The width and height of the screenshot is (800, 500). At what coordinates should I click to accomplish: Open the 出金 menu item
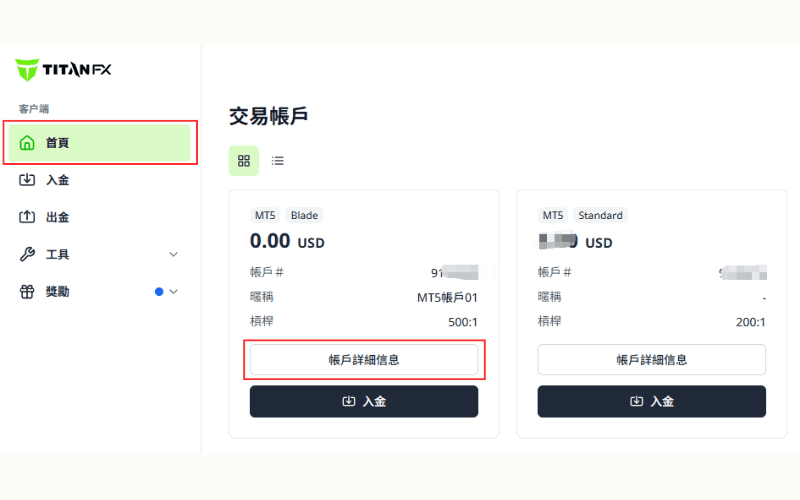click(x=58, y=217)
